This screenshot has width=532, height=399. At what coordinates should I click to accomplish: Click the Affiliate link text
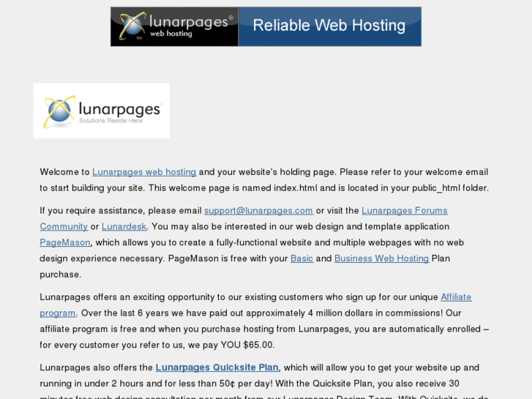(456, 297)
